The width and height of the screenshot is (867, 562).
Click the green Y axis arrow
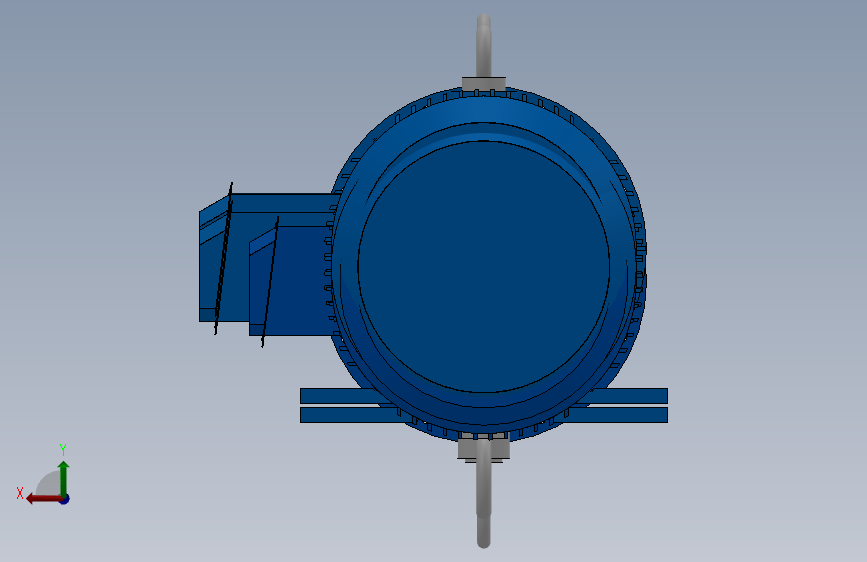[64, 479]
